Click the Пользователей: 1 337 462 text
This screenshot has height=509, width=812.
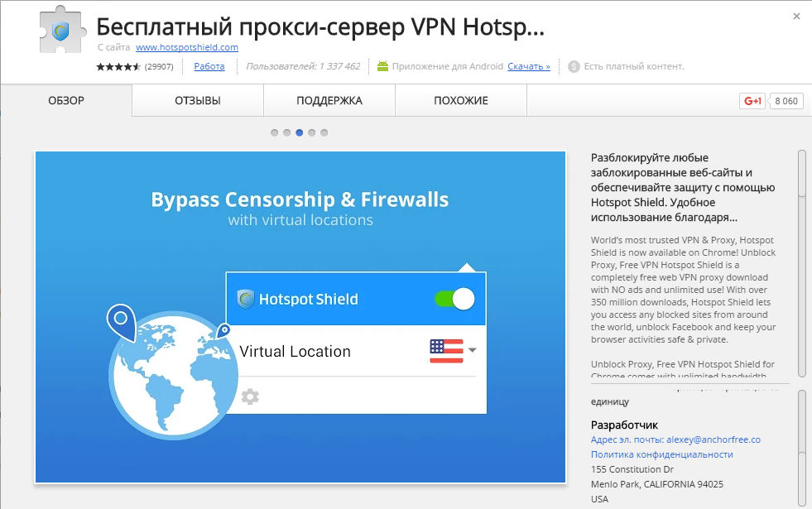click(x=303, y=66)
